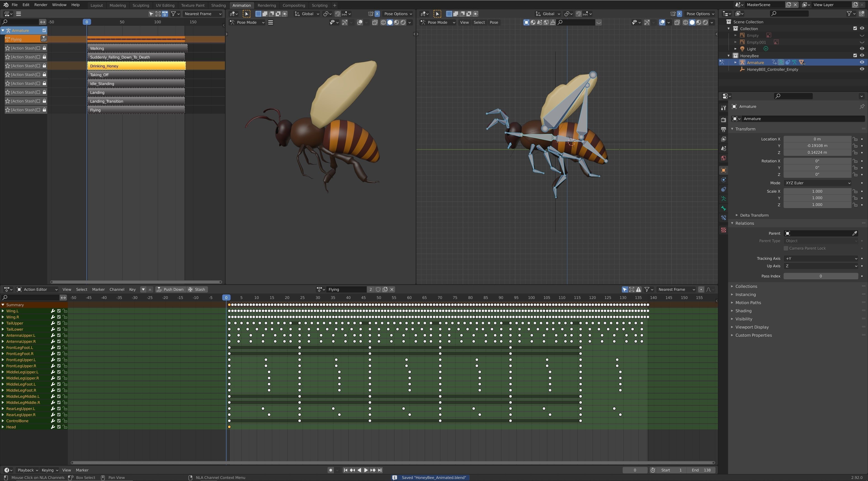This screenshot has height=481, width=868.
Task: Open the Keying popover
Action: 50,470
